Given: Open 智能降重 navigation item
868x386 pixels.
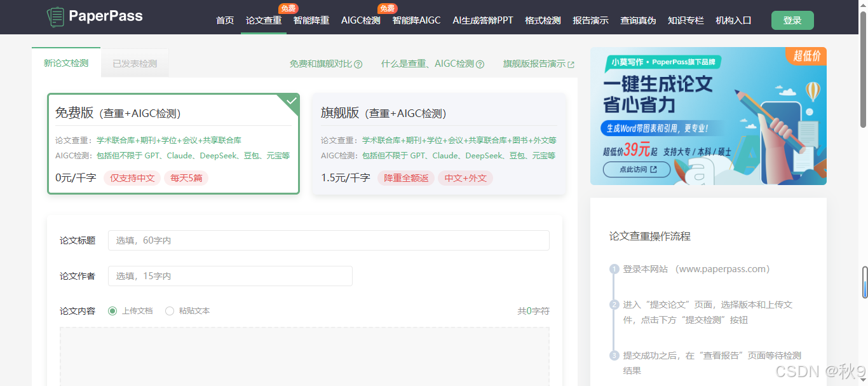Looking at the screenshot, I should pyautogui.click(x=311, y=20).
